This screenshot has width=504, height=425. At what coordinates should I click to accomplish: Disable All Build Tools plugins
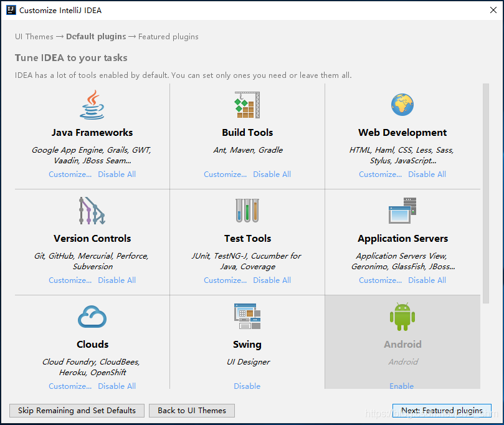pyautogui.click(x=272, y=174)
